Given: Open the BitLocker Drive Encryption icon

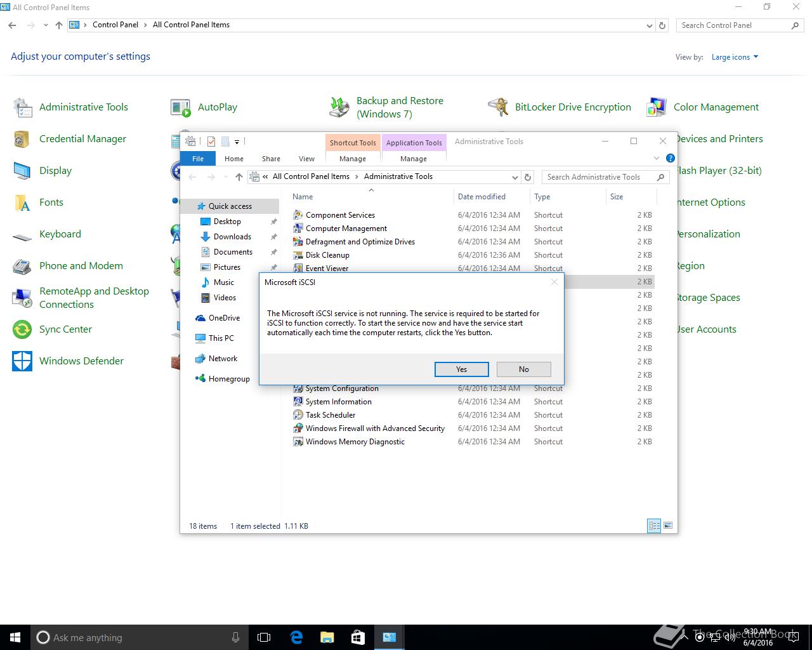Looking at the screenshot, I should click(x=498, y=107).
